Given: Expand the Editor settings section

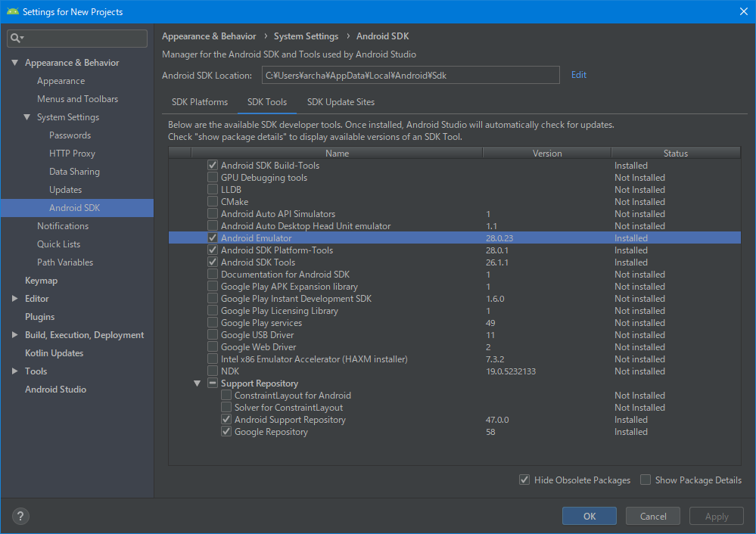Looking at the screenshot, I should coord(14,299).
